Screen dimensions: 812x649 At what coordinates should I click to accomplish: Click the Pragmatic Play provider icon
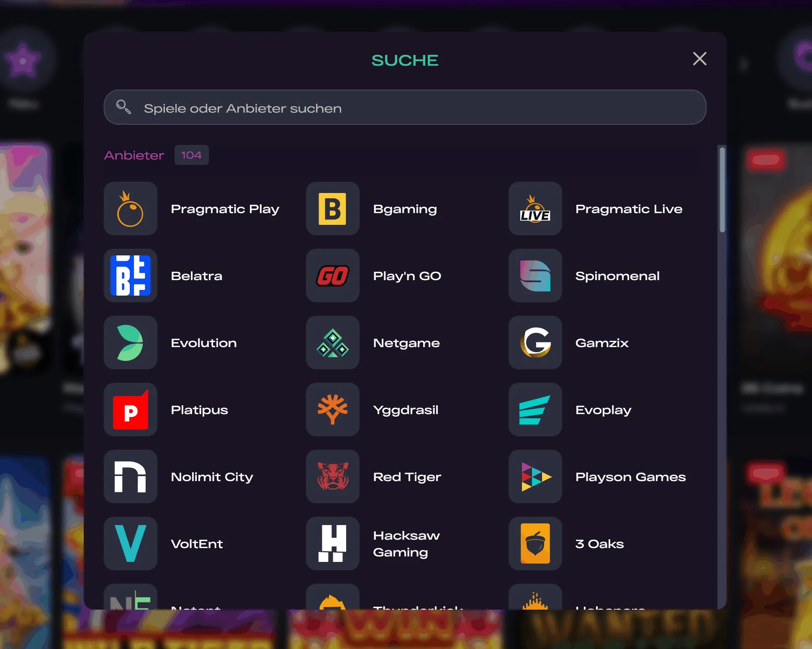tap(130, 209)
